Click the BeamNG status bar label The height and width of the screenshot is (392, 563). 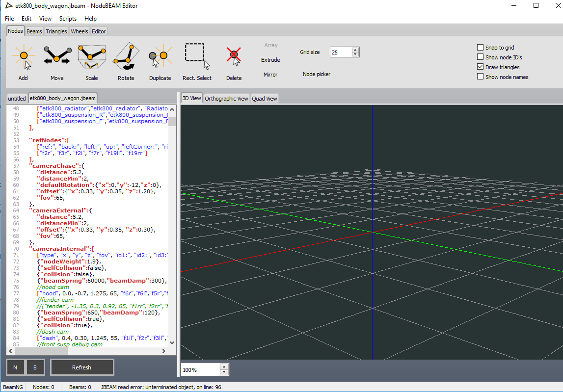13,387
